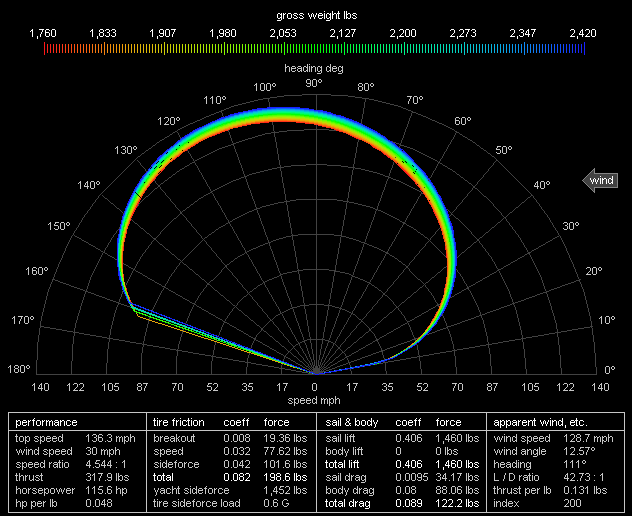Click the gross weight color gradient bar
The image size is (632, 516).
pos(315,46)
